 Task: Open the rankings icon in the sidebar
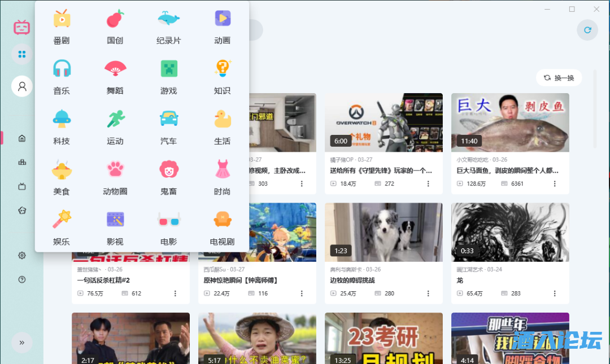click(x=21, y=161)
